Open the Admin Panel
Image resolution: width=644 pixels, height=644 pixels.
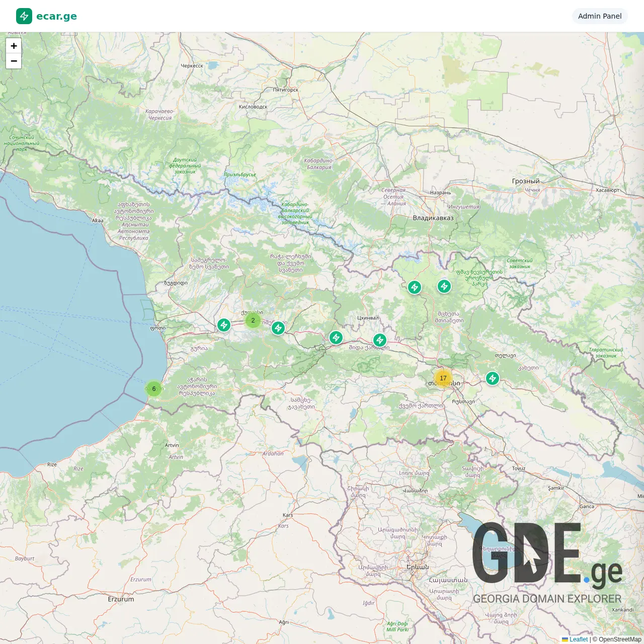[x=600, y=16]
